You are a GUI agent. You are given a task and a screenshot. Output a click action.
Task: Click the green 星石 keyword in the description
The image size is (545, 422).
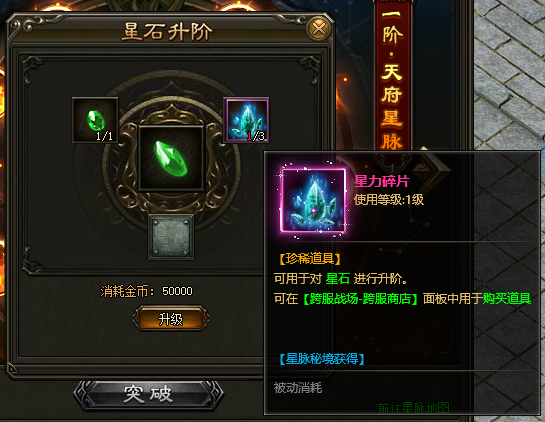[x=337, y=279]
